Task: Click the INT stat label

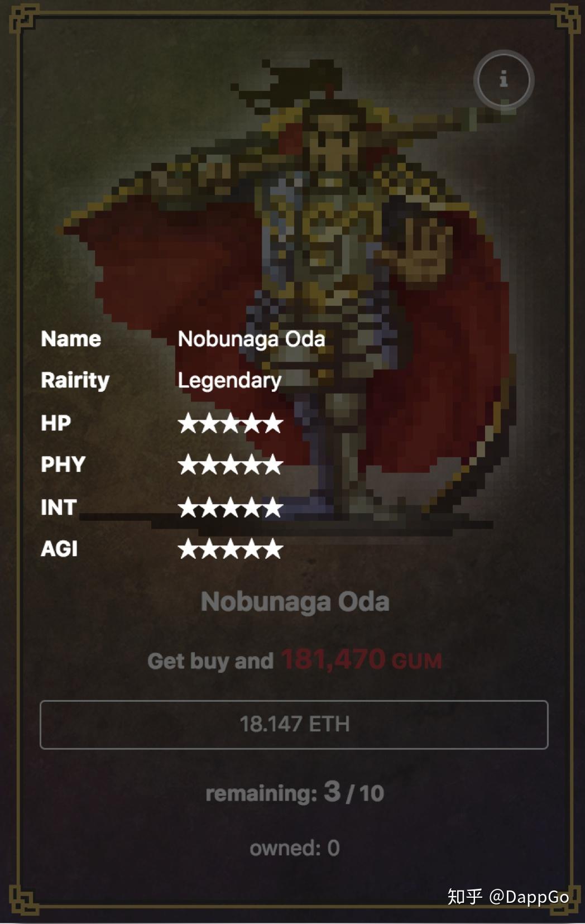Action: 59,508
